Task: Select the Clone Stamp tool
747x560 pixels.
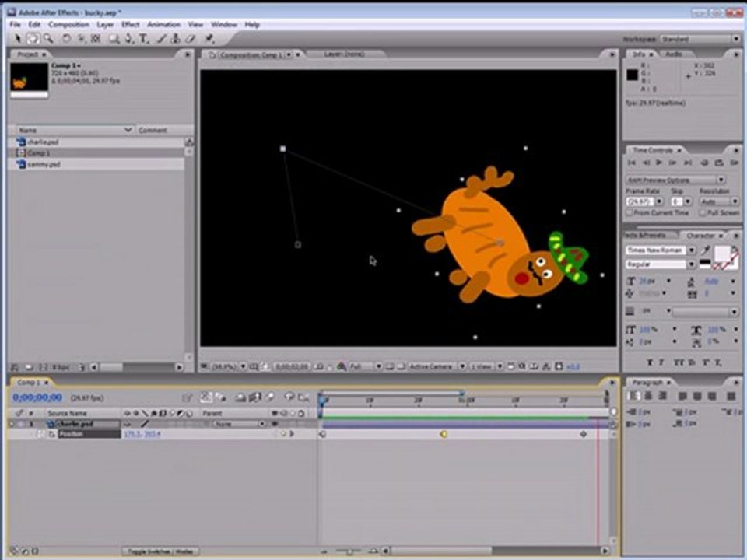Action: tap(176, 39)
